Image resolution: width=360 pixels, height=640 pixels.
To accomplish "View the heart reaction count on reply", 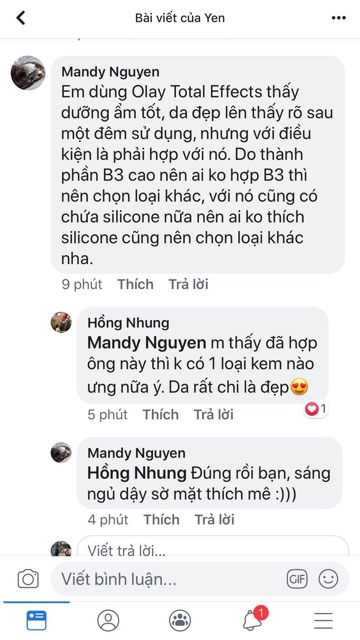I will pyautogui.click(x=316, y=409).
